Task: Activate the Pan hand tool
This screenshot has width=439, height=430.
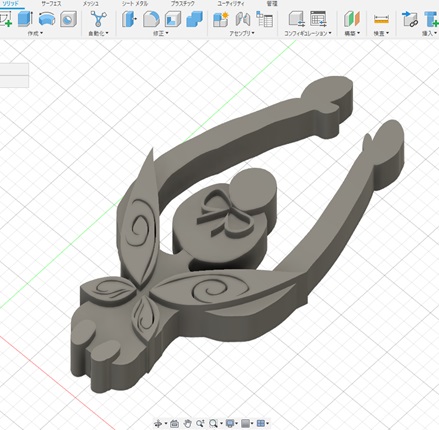Action: point(188,424)
